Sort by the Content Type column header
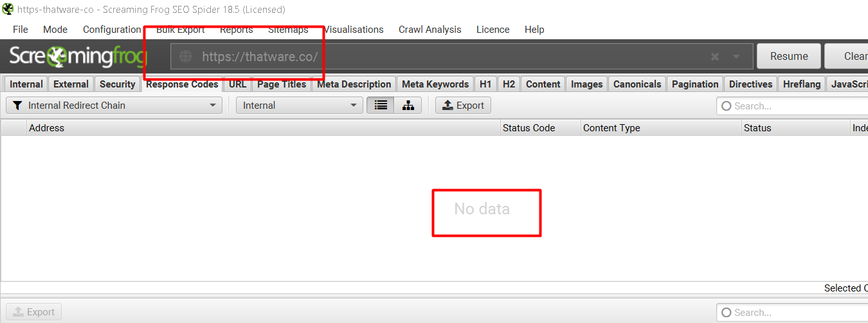The image size is (868, 323). [661, 128]
